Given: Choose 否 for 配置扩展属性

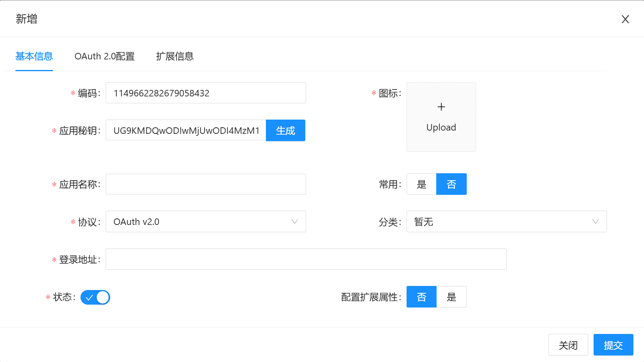Looking at the screenshot, I should (422, 297).
